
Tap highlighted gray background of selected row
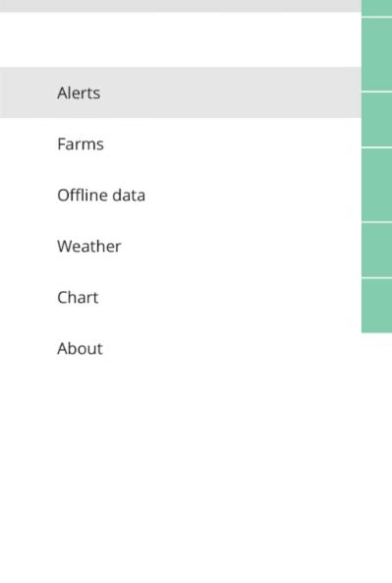click(x=230, y=92)
